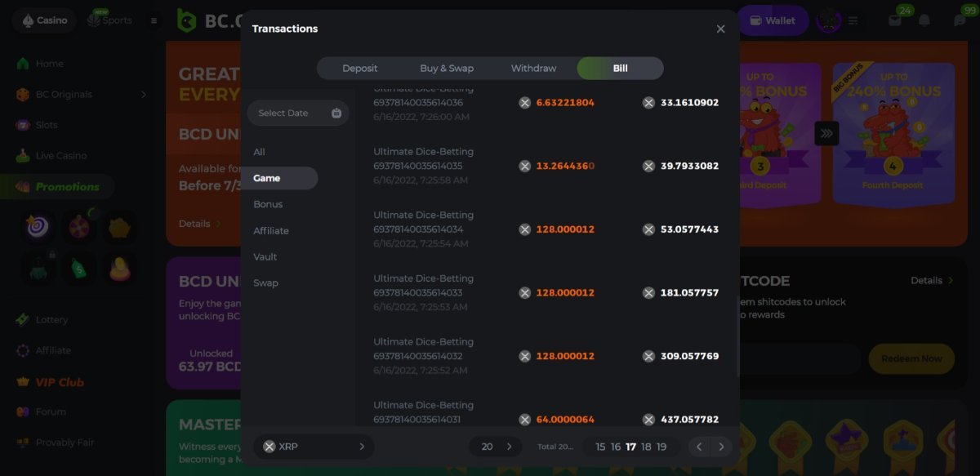
Task: Filter transactions by Bonus
Action: (x=268, y=204)
